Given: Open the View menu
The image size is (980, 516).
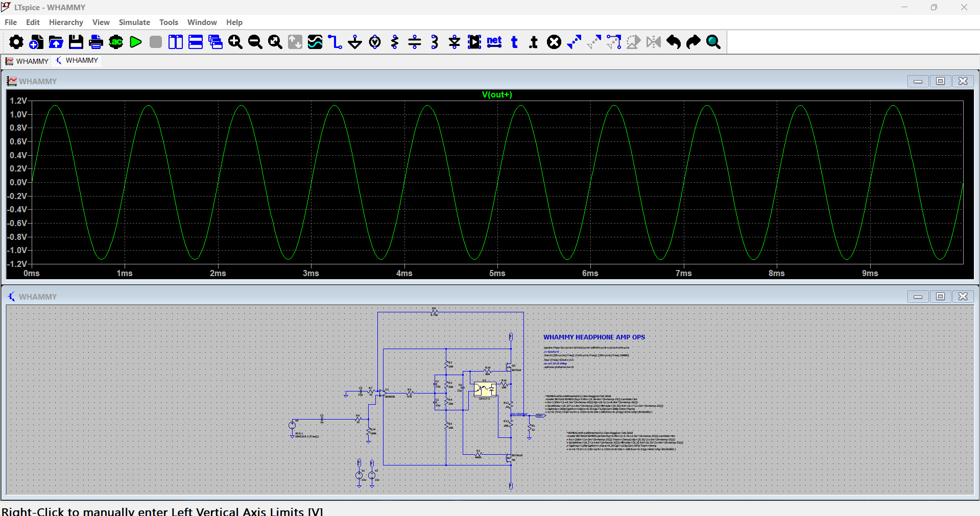Looking at the screenshot, I should click(101, 22).
